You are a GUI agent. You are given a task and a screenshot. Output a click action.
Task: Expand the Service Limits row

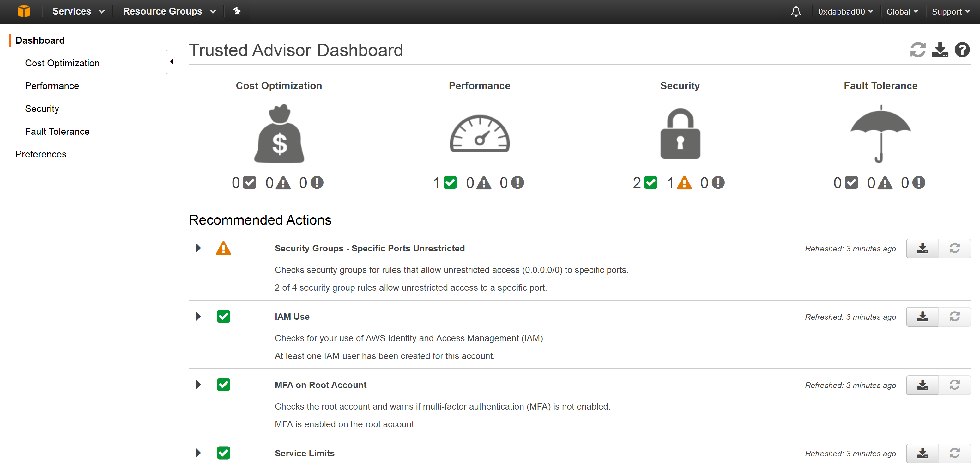198,453
